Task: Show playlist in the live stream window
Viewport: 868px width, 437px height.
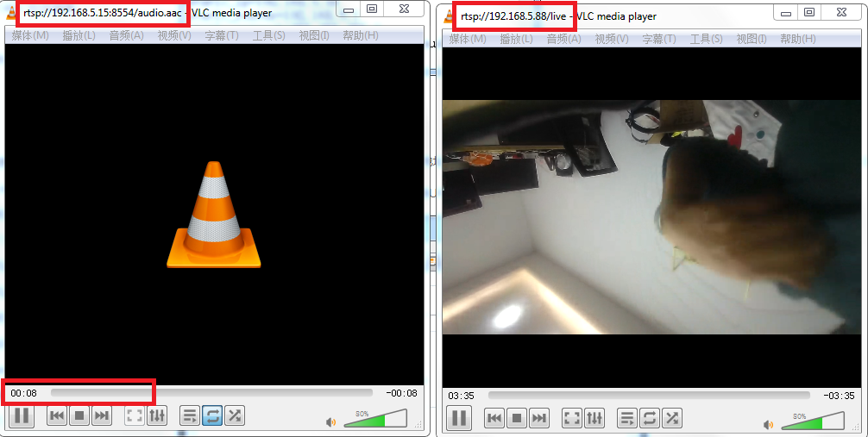Action: click(627, 418)
